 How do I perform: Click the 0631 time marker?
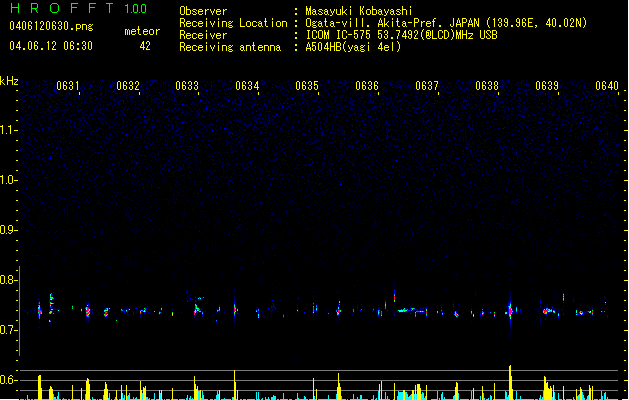click(68, 86)
